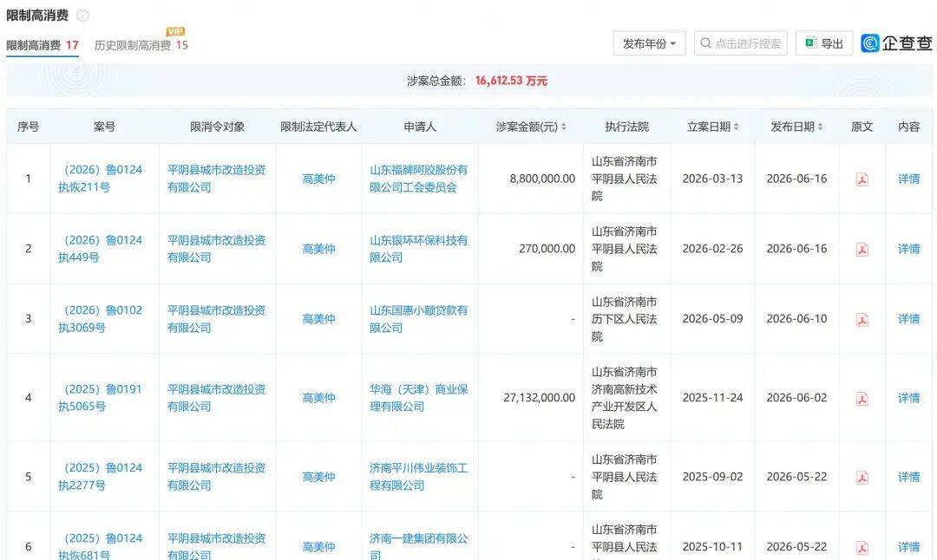This screenshot has height=560, width=937.
Task: Open PDF original for 执5065号 case
Action: (x=862, y=399)
